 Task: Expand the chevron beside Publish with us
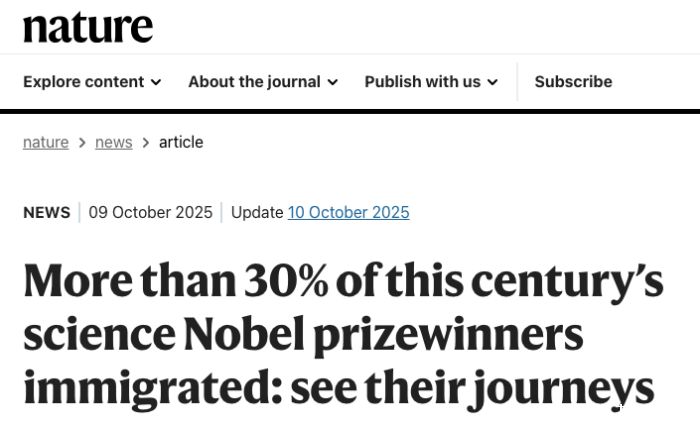(492, 83)
